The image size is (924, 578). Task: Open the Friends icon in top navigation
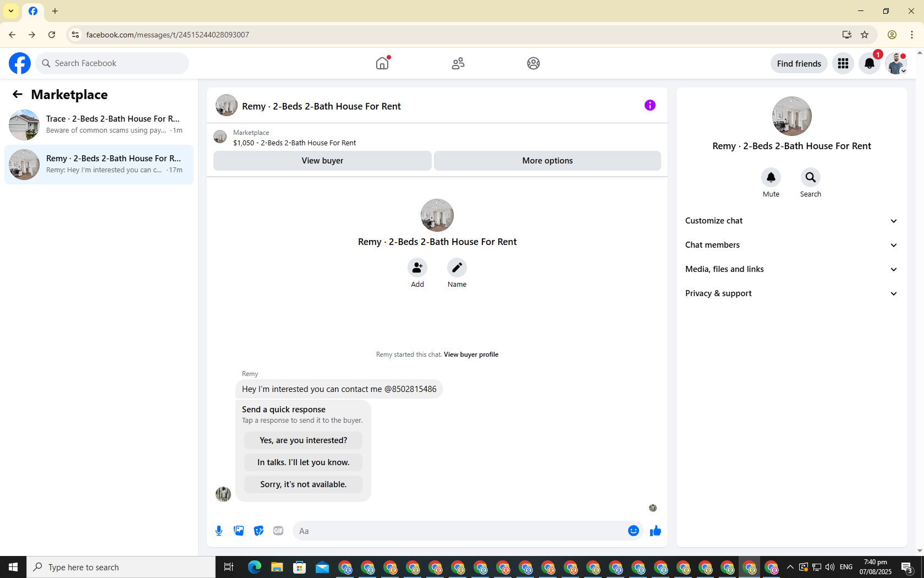pos(458,63)
